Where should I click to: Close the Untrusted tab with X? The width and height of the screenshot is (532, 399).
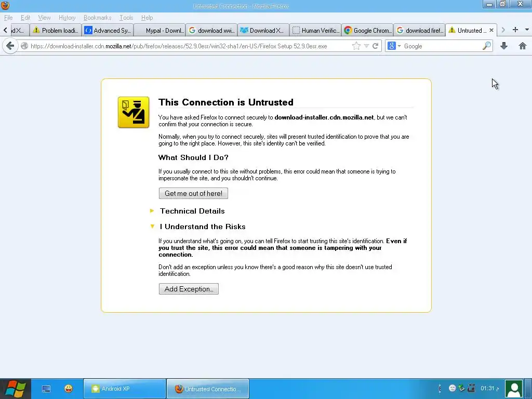(491, 30)
